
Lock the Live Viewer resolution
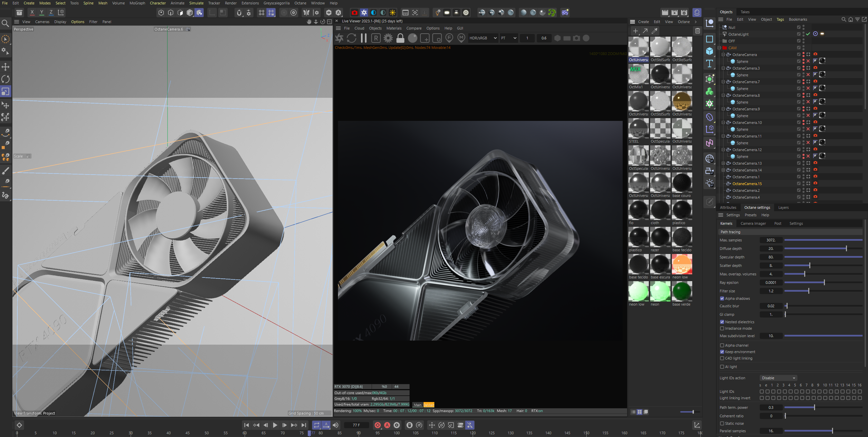click(x=400, y=38)
